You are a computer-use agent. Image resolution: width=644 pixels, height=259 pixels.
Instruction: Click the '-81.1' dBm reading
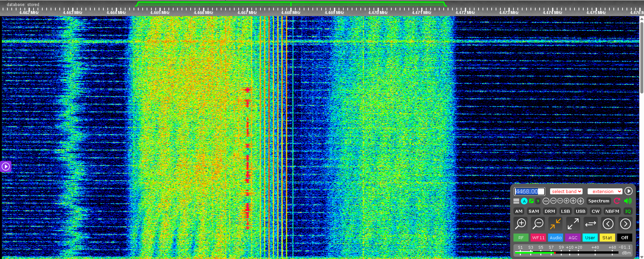click(x=625, y=247)
